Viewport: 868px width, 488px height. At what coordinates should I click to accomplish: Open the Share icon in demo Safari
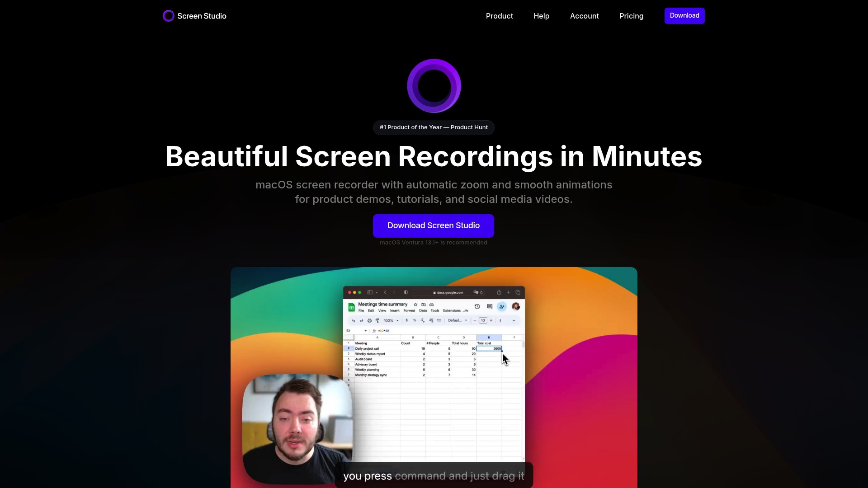(499, 292)
